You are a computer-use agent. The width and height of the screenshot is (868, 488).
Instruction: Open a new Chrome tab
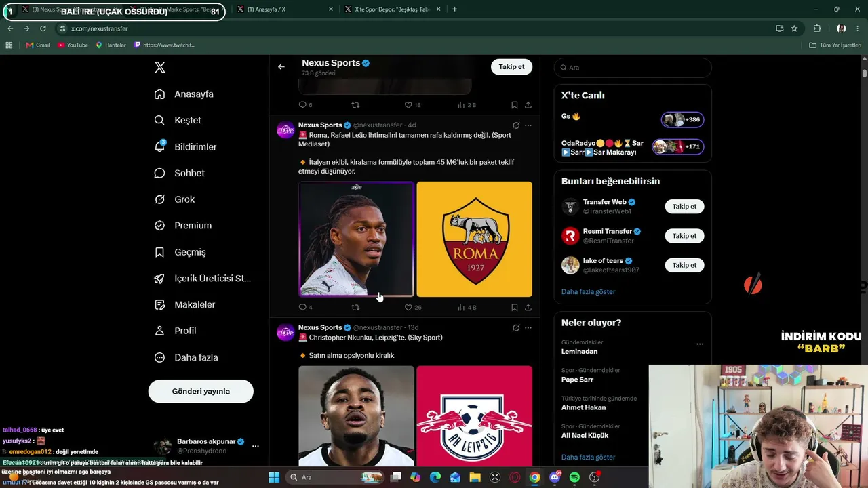tap(454, 9)
